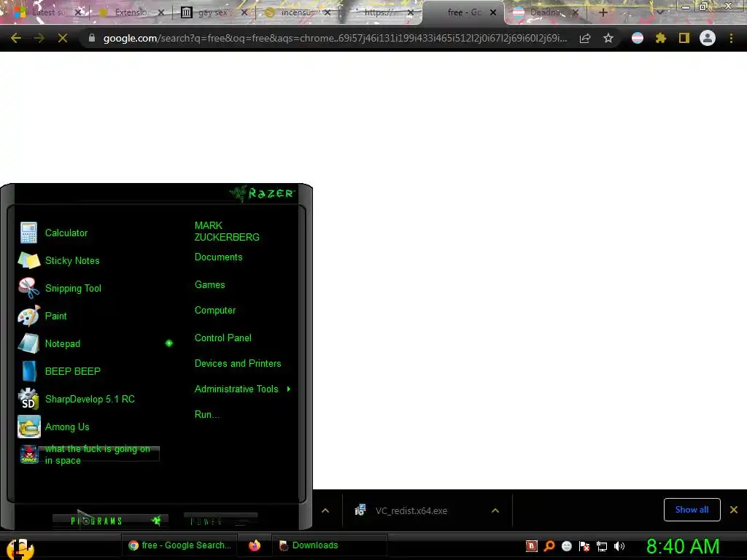The height and width of the screenshot is (560, 747).
Task: Open Action Center flag tray icon
Action: [x=584, y=546]
